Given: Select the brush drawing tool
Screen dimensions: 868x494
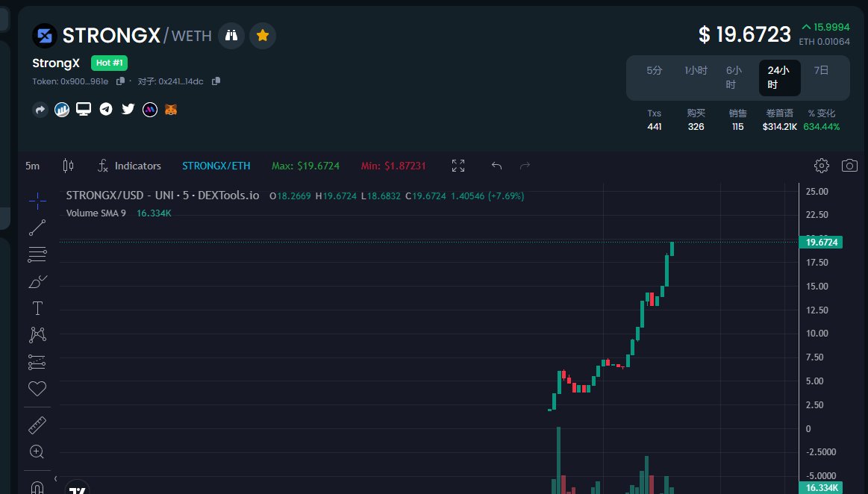Looking at the screenshot, I should click(37, 281).
